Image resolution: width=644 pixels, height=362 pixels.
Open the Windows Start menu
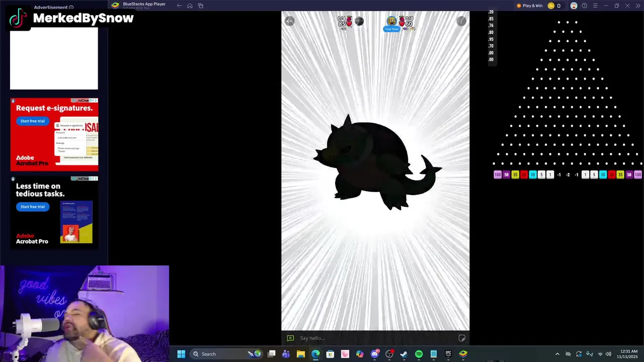click(x=181, y=354)
